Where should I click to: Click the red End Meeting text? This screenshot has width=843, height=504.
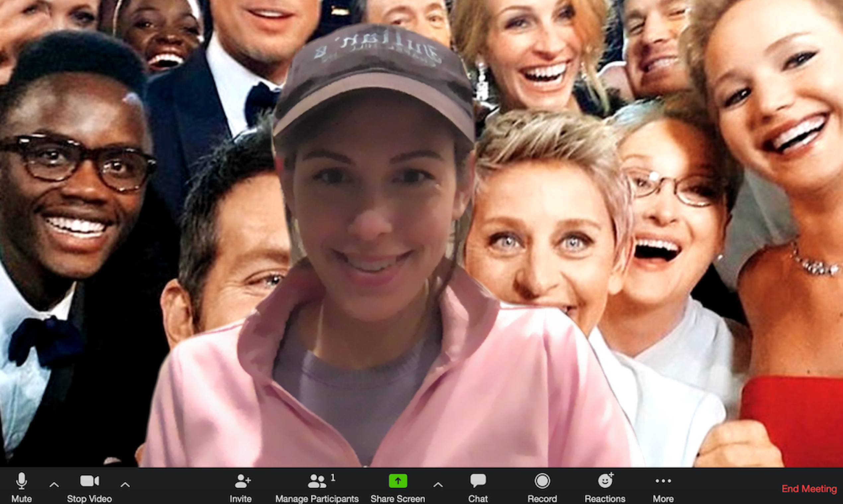point(809,489)
